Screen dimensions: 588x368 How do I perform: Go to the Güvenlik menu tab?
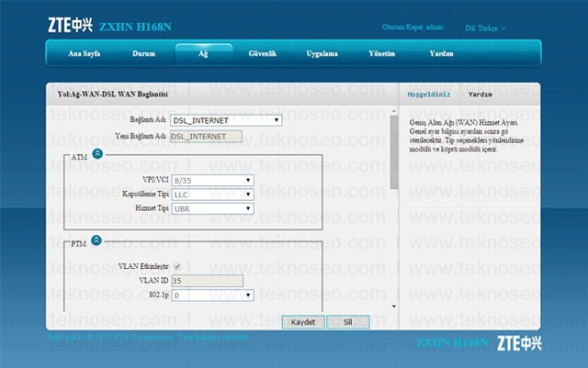pyautogui.click(x=263, y=53)
